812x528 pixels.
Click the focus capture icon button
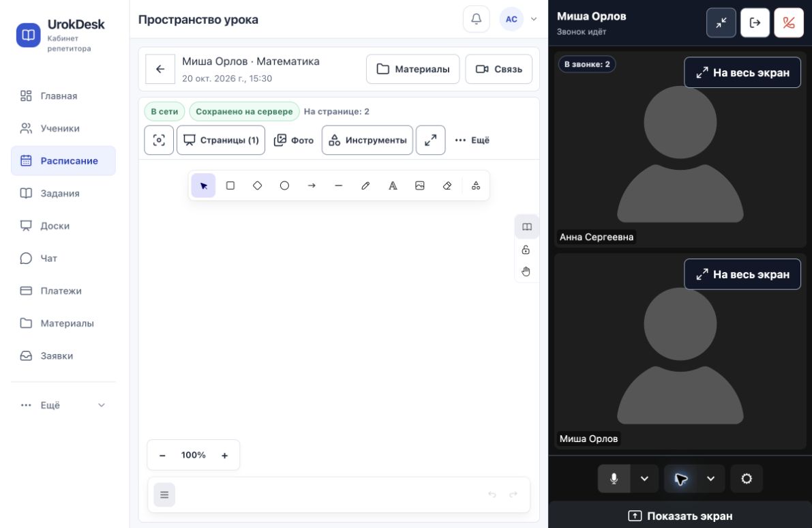pyautogui.click(x=159, y=140)
